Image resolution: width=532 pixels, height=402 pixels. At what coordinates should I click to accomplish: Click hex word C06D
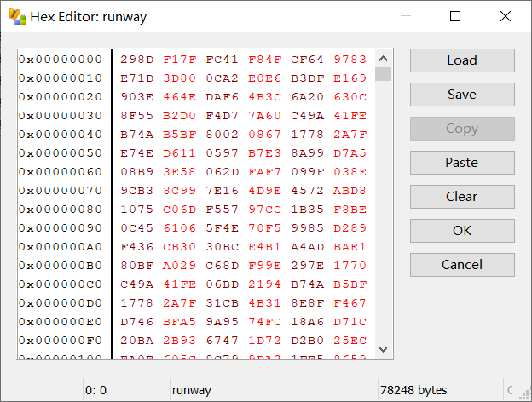coord(180,210)
